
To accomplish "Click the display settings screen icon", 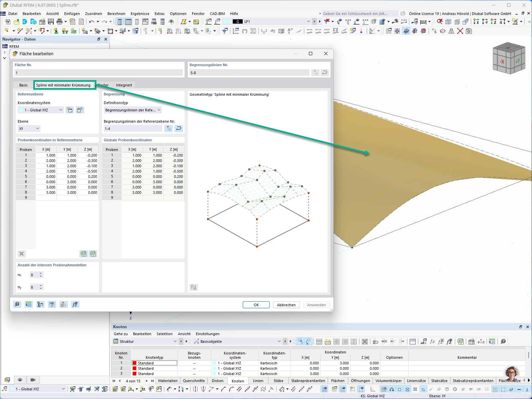I will (52, 304).
